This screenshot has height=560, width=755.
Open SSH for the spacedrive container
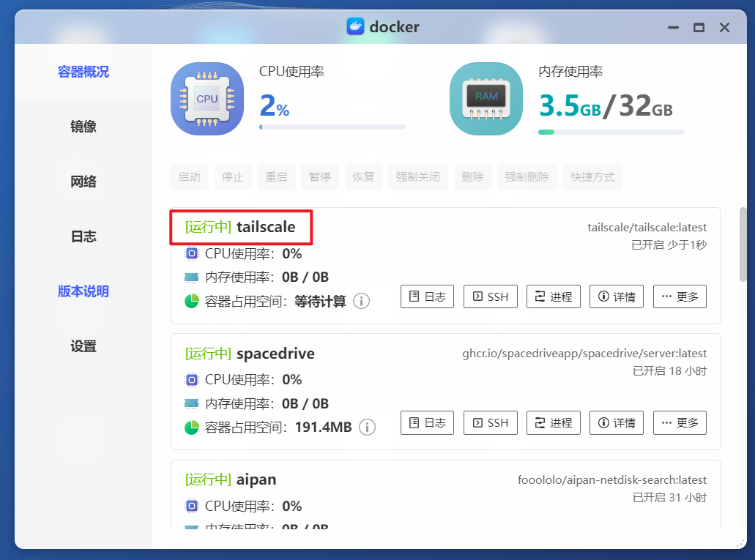click(490, 422)
